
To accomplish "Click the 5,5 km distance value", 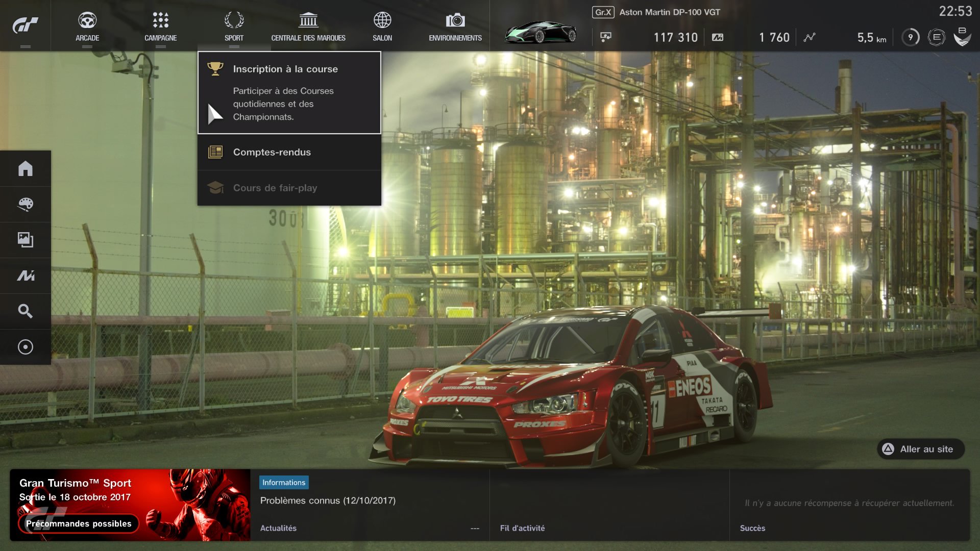I will [x=871, y=37].
